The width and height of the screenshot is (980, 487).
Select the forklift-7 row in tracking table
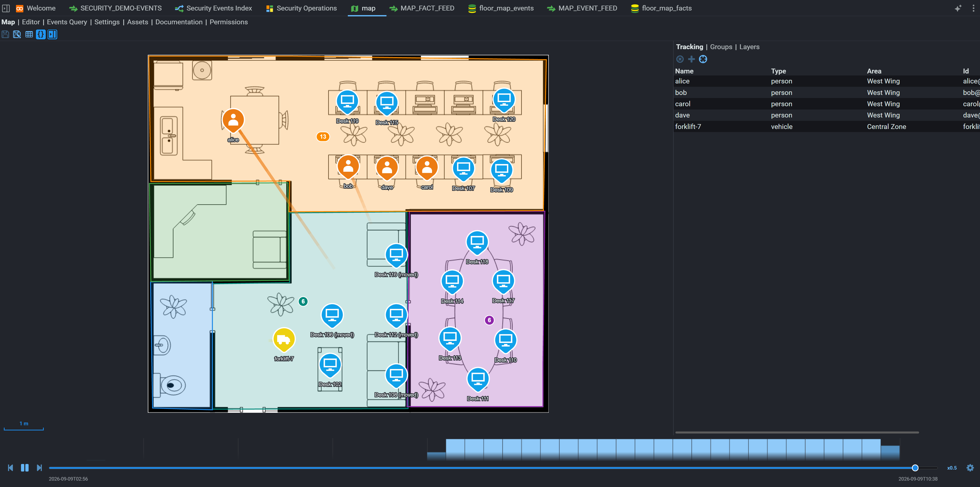pyautogui.click(x=826, y=127)
